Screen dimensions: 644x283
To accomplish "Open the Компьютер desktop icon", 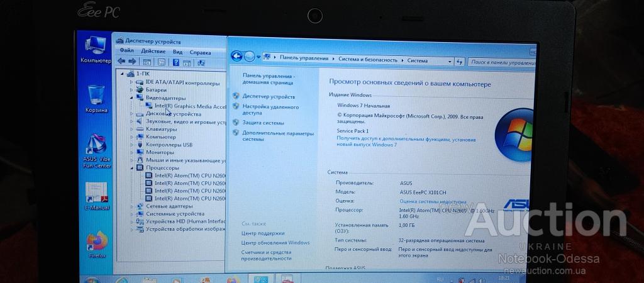I will tap(96, 49).
